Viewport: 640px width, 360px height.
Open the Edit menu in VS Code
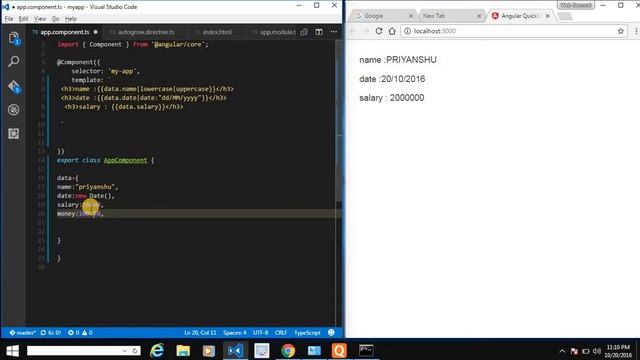coord(24,19)
